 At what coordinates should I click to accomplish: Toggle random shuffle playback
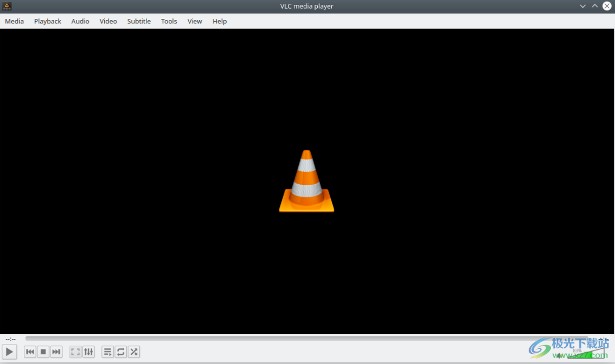pyautogui.click(x=134, y=352)
